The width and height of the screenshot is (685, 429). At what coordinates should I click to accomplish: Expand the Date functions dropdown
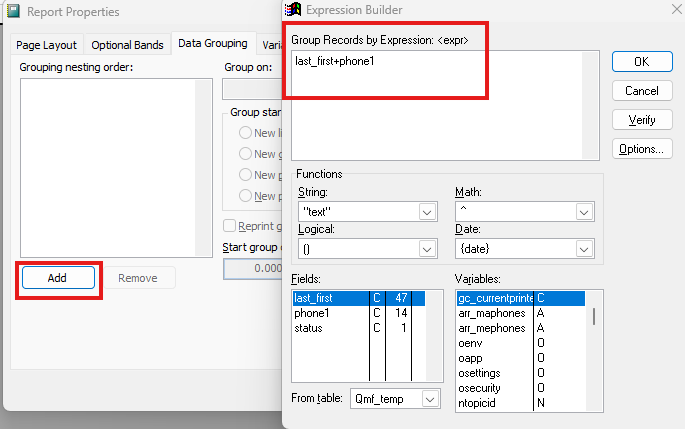pos(586,248)
